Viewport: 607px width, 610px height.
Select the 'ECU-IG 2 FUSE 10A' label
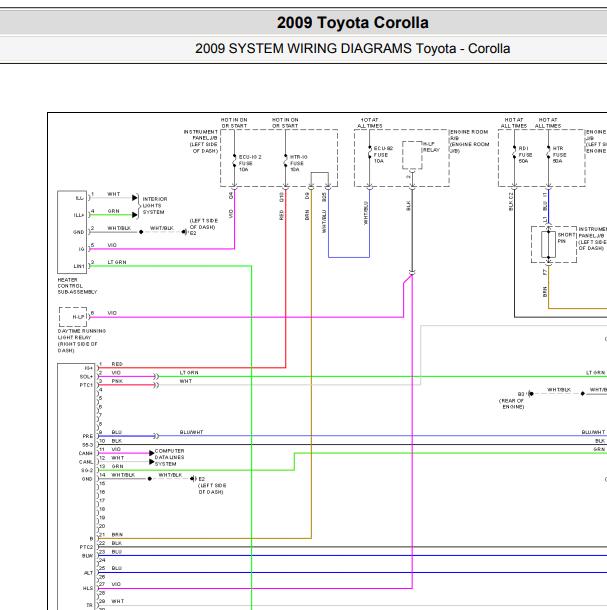250,163
